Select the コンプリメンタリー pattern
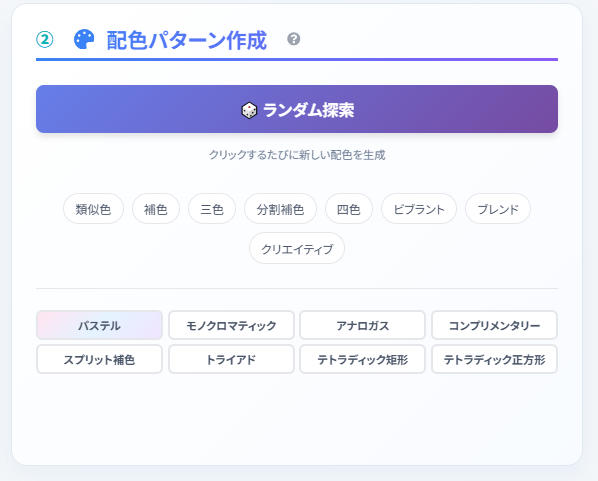The height and width of the screenshot is (481, 598). [x=494, y=325]
